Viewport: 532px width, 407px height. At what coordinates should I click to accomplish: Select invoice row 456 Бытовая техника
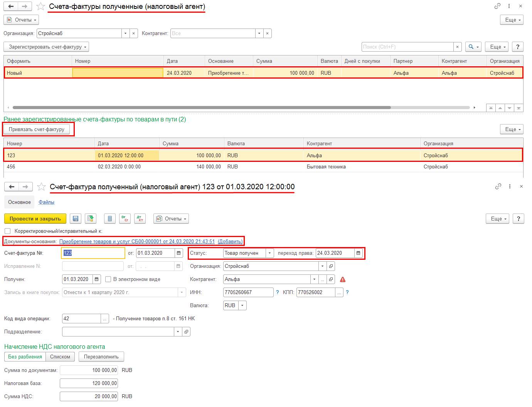pos(263,167)
